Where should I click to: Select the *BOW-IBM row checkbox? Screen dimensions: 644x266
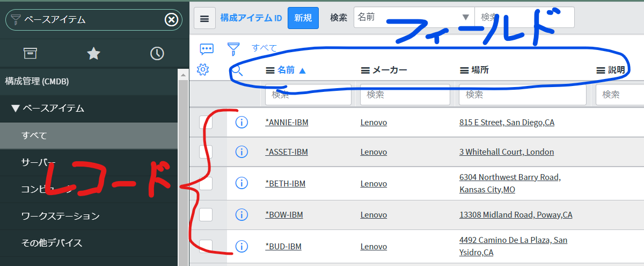click(x=206, y=215)
